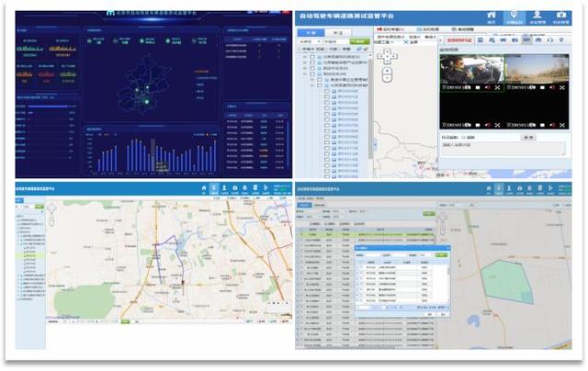
Task: Mute icon of empty lower-right video cell
Action: click(552, 125)
